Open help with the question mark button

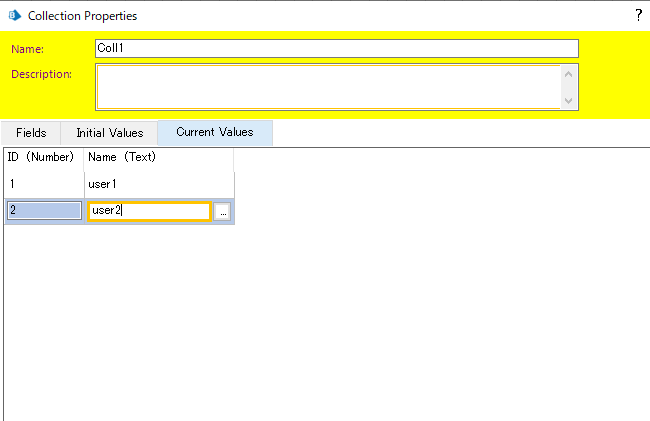click(638, 15)
